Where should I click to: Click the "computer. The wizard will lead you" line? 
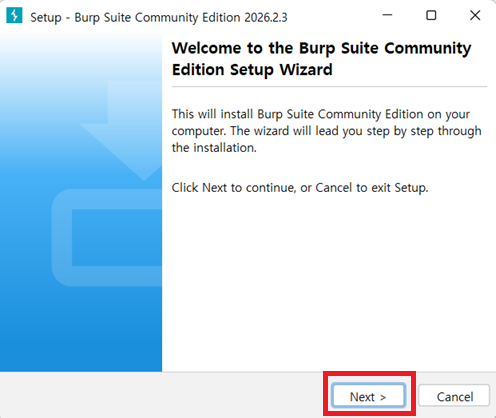[x=327, y=131]
